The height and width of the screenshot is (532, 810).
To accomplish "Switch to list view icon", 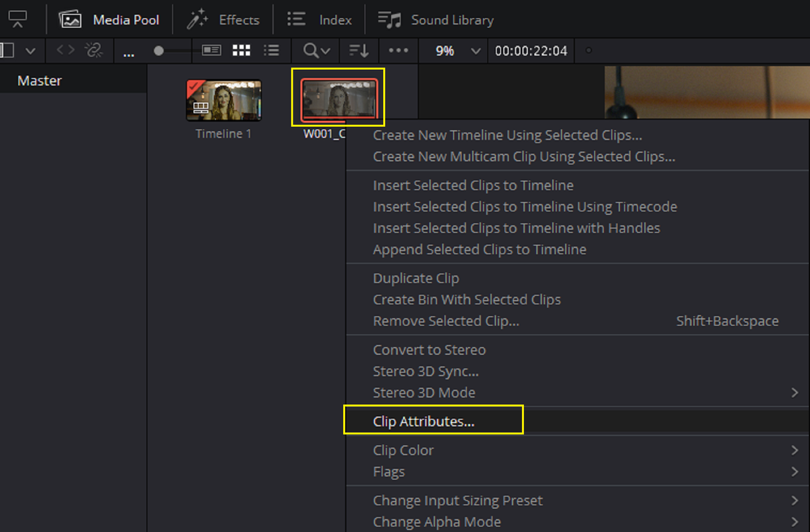I will [x=271, y=51].
